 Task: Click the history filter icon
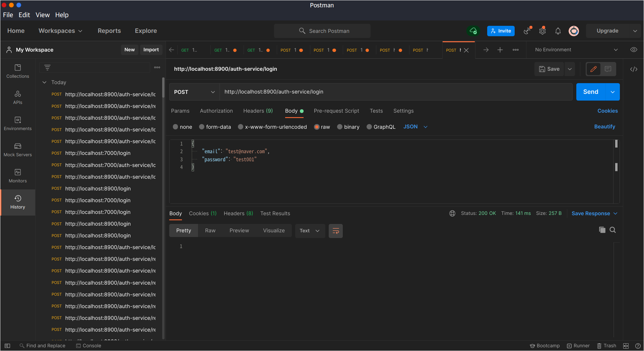tap(47, 67)
